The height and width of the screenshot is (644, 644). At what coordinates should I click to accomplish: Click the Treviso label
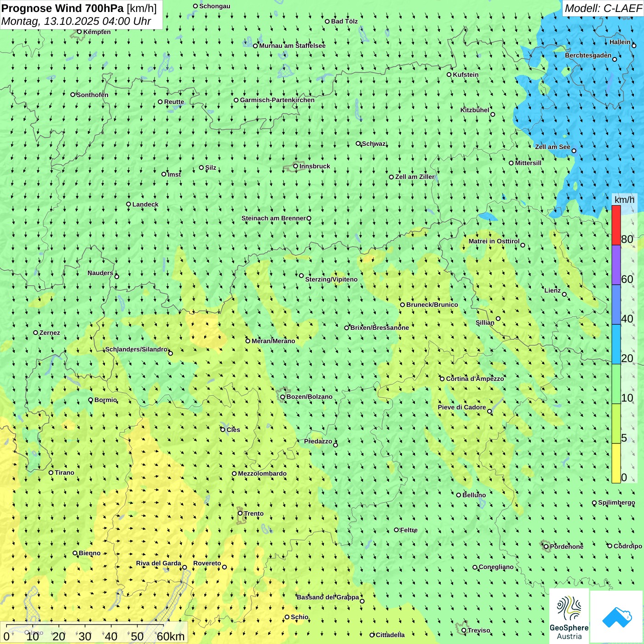click(x=479, y=630)
